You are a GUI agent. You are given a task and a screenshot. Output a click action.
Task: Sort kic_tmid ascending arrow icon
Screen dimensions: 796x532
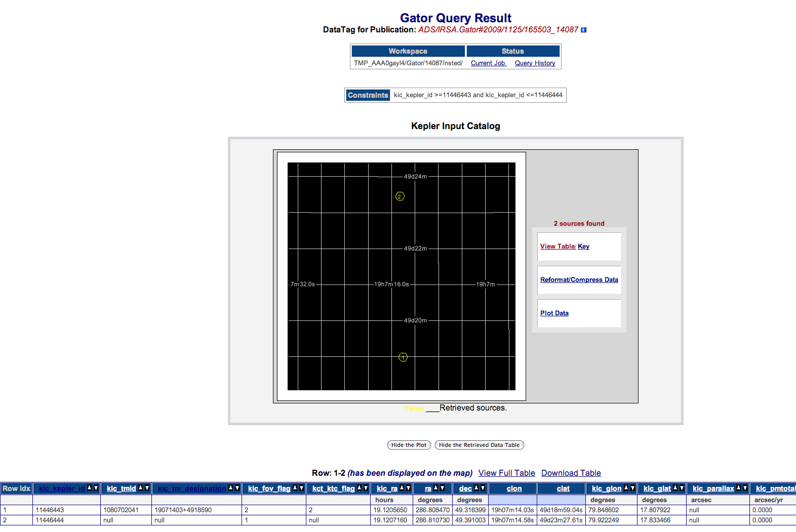click(x=141, y=488)
